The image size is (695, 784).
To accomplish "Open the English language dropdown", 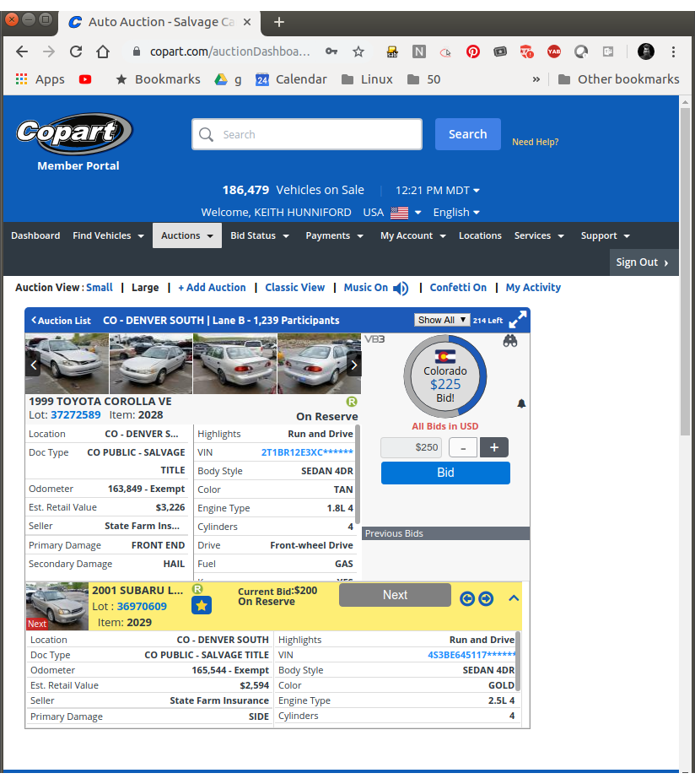I will click(456, 213).
